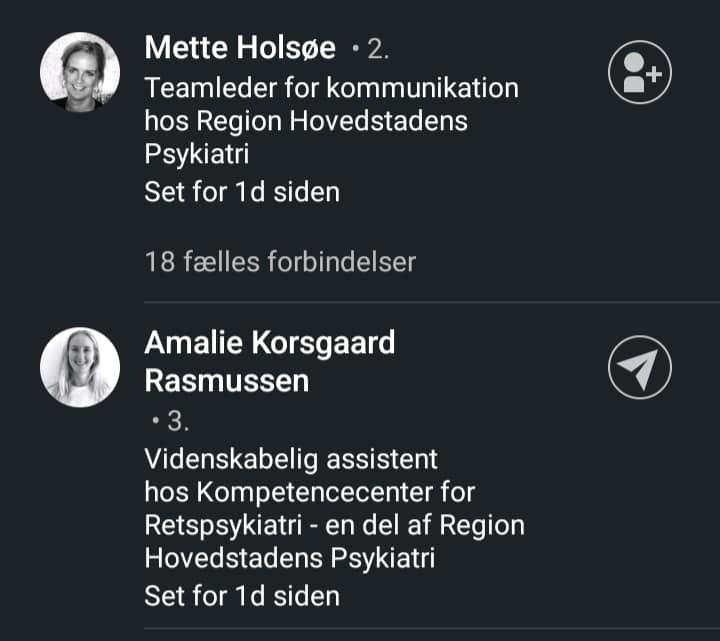Tap the 'Rasmussen' surname line
Image resolution: width=720 pixels, height=641 pixels.
pos(227,381)
